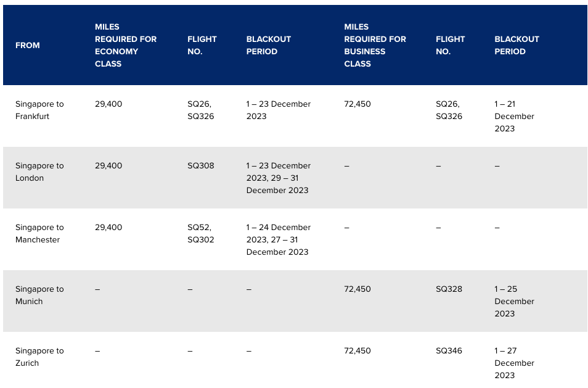Click the Singapore to Zurich route cell
The width and height of the screenshot is (588, 388).
39,357
